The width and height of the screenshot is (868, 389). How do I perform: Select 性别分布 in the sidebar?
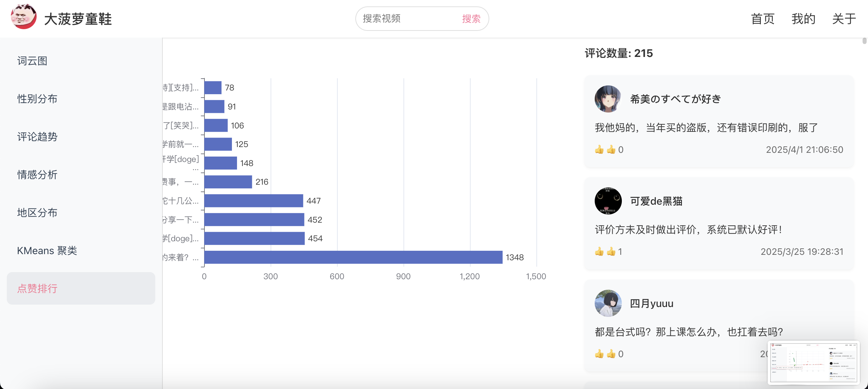point(37,99)
